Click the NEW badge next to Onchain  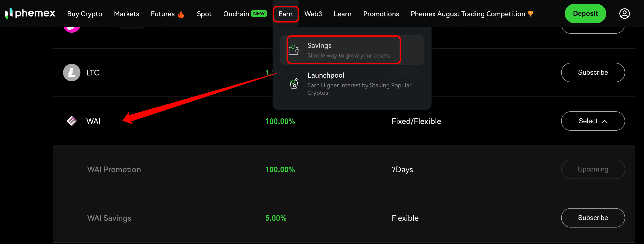pos(259,14)
